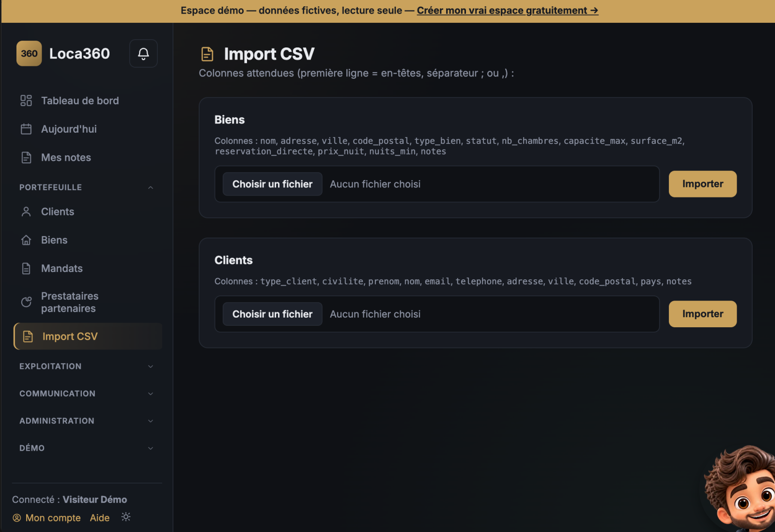The image size is (775, 532).
Task: Click the Mes notes document icon
Action: [x=26, y=157]
